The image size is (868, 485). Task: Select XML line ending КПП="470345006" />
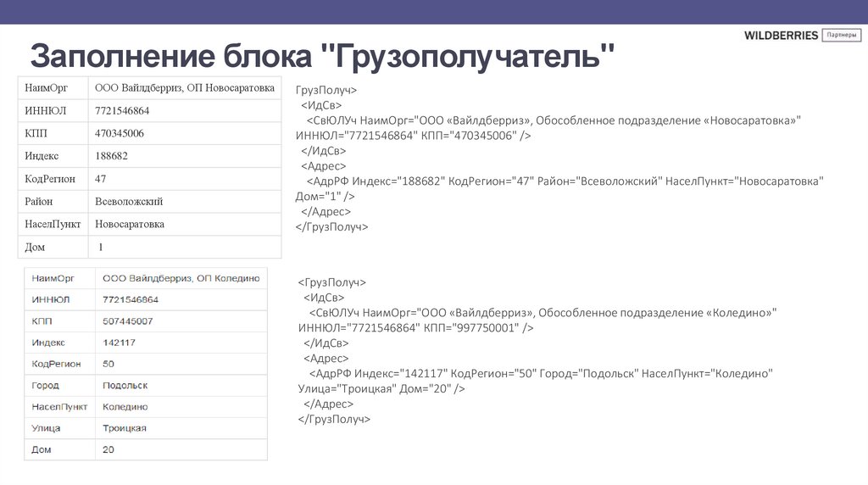[x=413, y=136]
